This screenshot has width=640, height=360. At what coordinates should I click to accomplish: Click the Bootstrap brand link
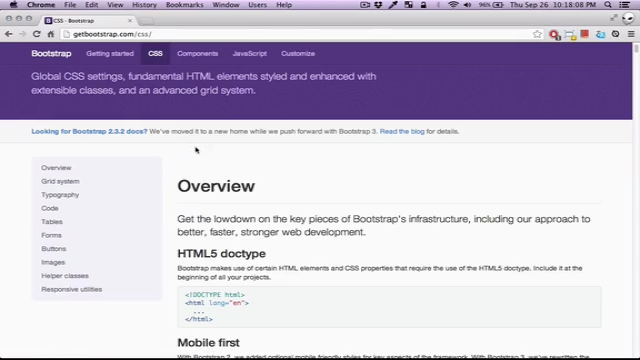point(51,53)
